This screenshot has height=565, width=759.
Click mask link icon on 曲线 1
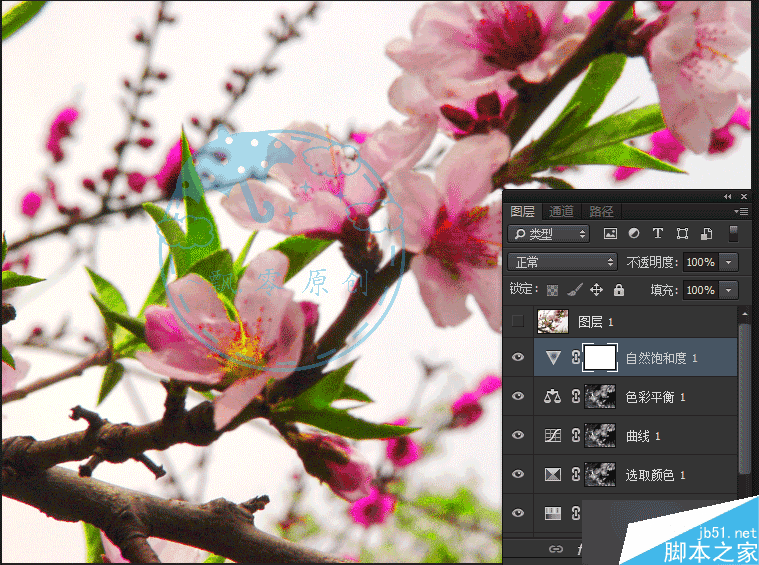click(576, 435)
